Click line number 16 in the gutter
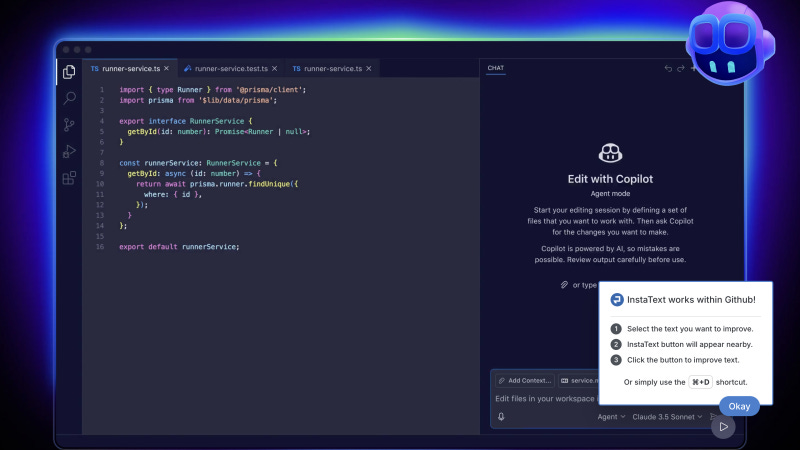The image size is (800, 450). 99,247
